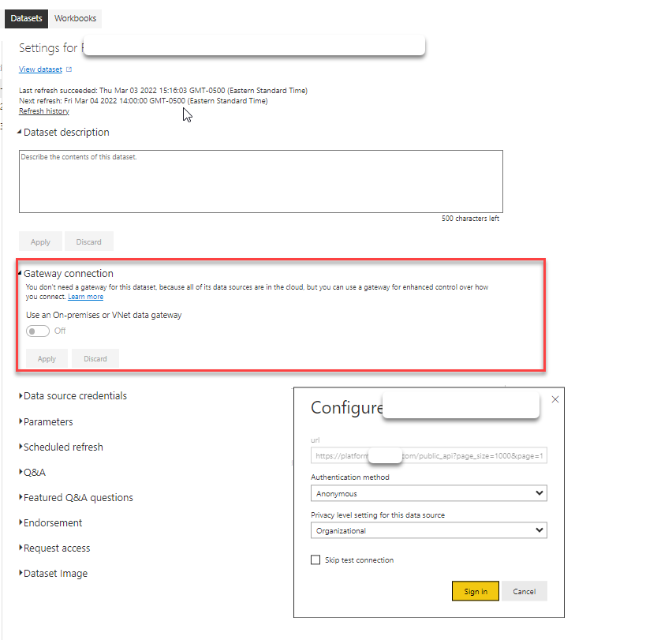
Task: Click the 'Next refresh' schedule line
Action: point(143,101)
